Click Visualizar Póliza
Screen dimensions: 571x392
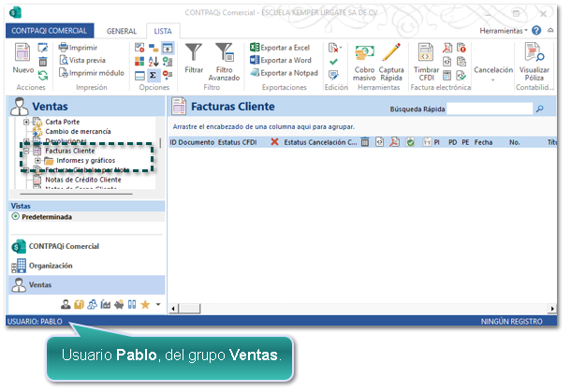pos(534,63)
